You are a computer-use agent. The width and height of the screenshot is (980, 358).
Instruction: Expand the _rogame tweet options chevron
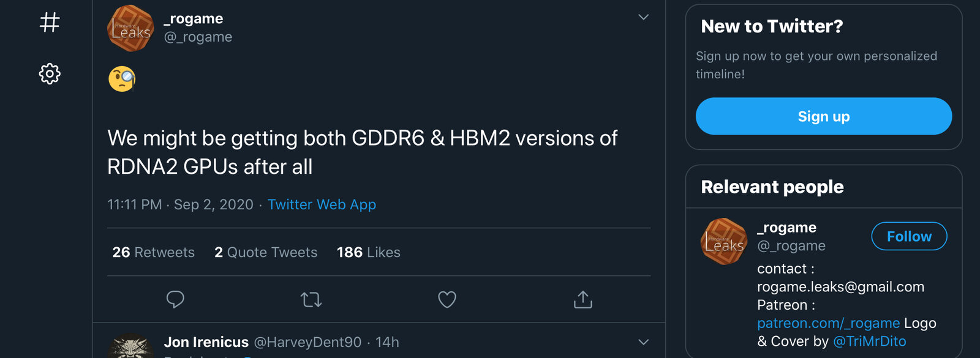tap(643, 17)
